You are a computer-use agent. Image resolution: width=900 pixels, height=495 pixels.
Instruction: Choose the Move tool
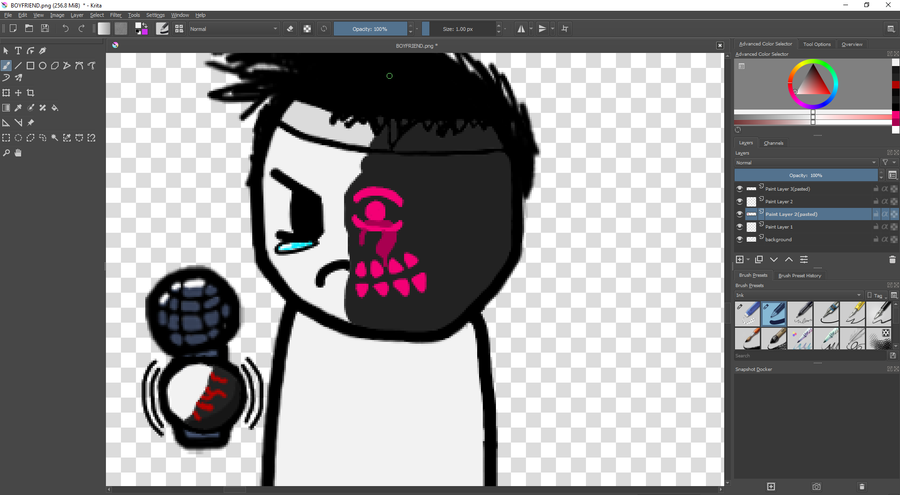click(x=18, y=92)
